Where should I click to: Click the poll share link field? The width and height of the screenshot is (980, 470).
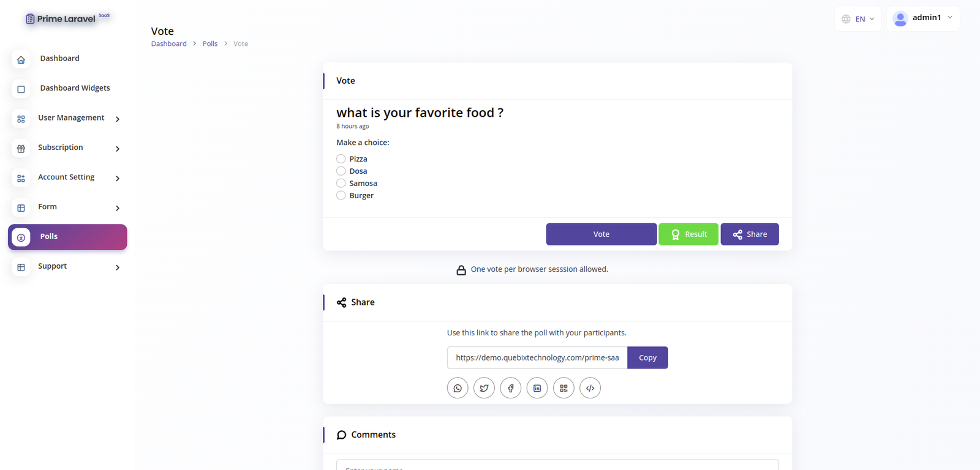[537, 358]
